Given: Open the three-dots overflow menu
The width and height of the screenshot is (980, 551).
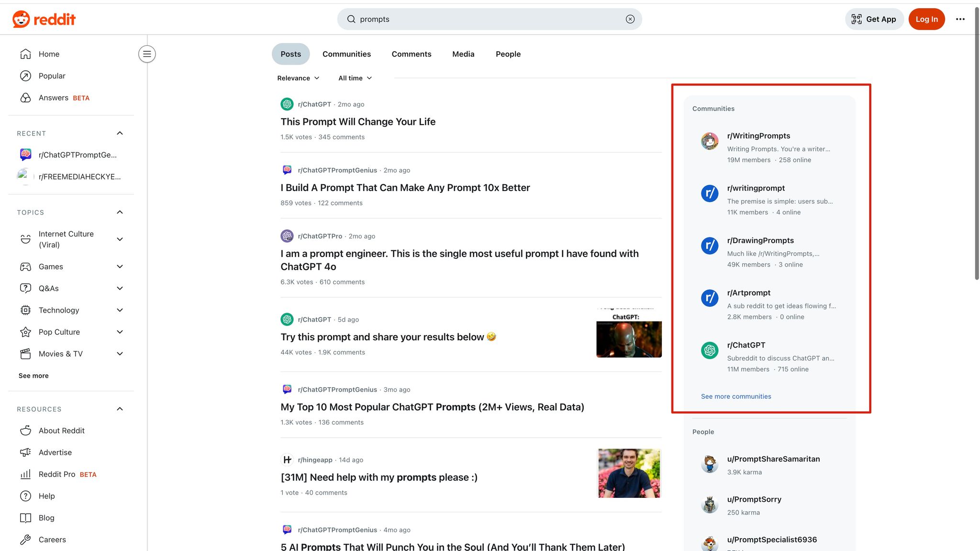Looking at the screenshot, I should (x=960, y=19).
